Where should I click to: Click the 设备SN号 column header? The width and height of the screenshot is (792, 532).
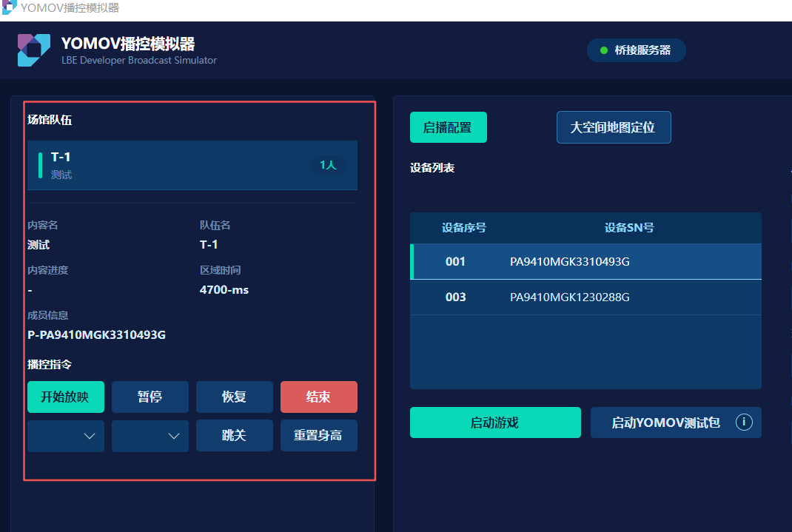[629, 228]
